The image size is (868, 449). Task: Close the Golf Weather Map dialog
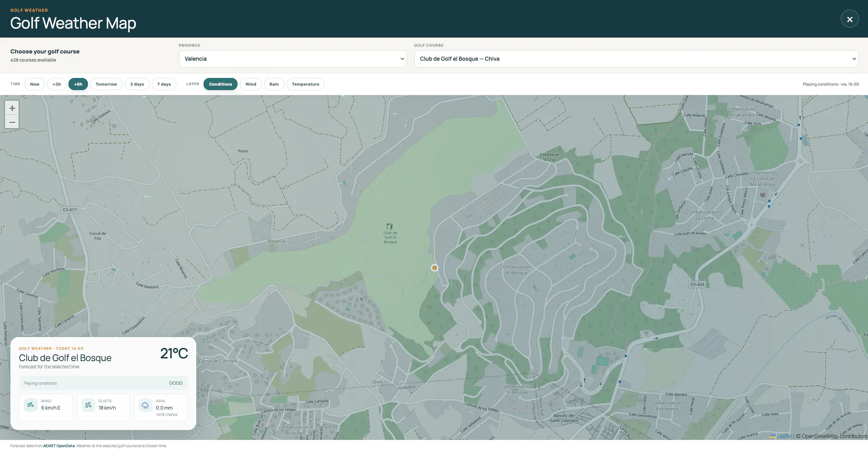849,19
